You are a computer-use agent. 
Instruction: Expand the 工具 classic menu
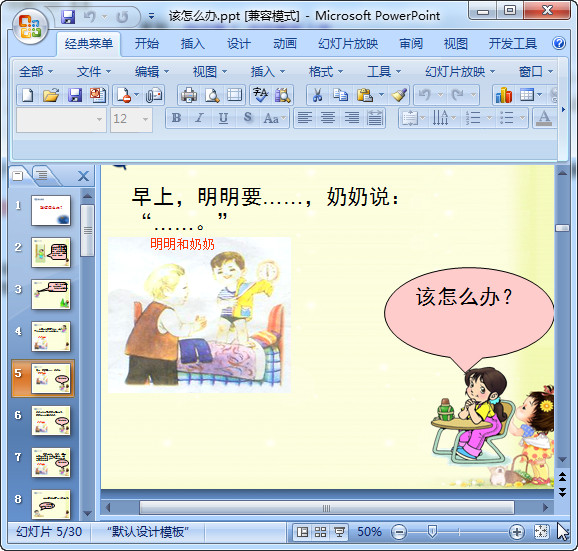point(384,72)
